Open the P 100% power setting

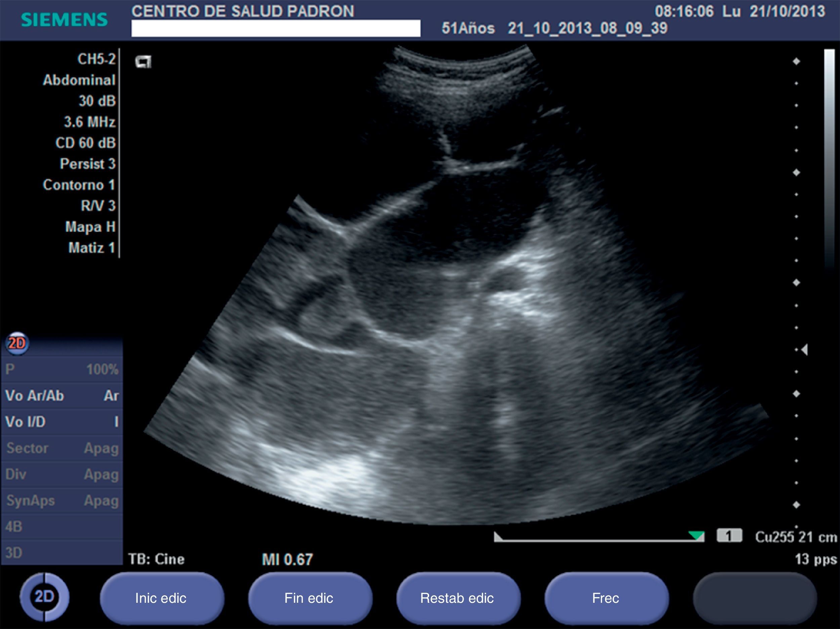(62, 369)
